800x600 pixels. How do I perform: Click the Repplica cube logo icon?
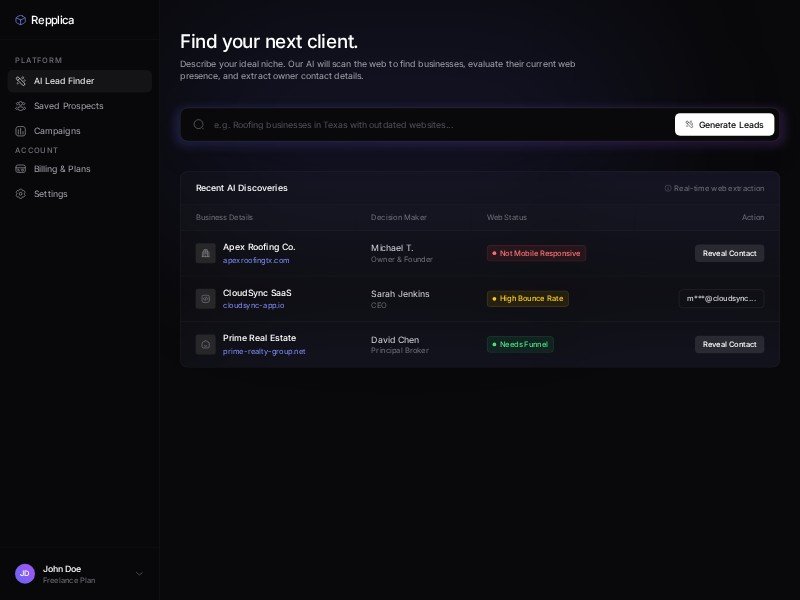20,20
